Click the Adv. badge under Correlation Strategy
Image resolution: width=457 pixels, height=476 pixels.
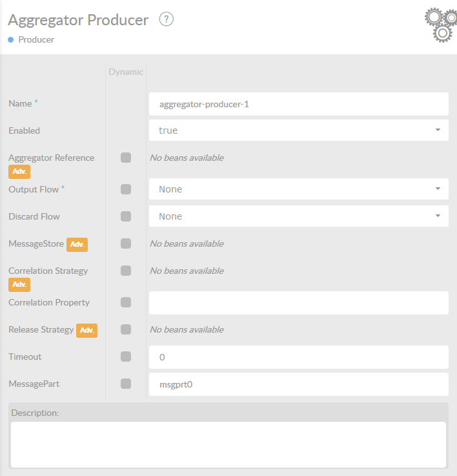click(x=19, y=285)
